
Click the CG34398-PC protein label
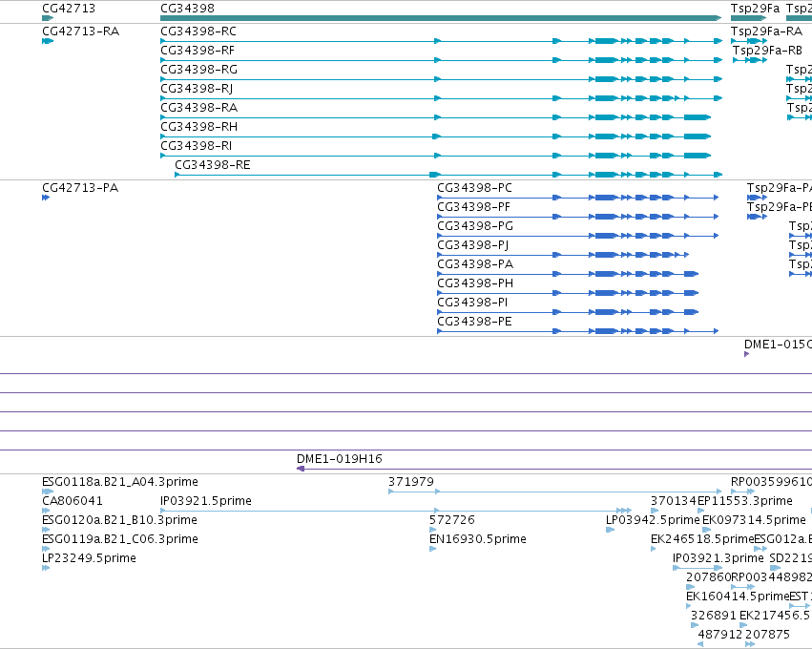pos(474,187)
